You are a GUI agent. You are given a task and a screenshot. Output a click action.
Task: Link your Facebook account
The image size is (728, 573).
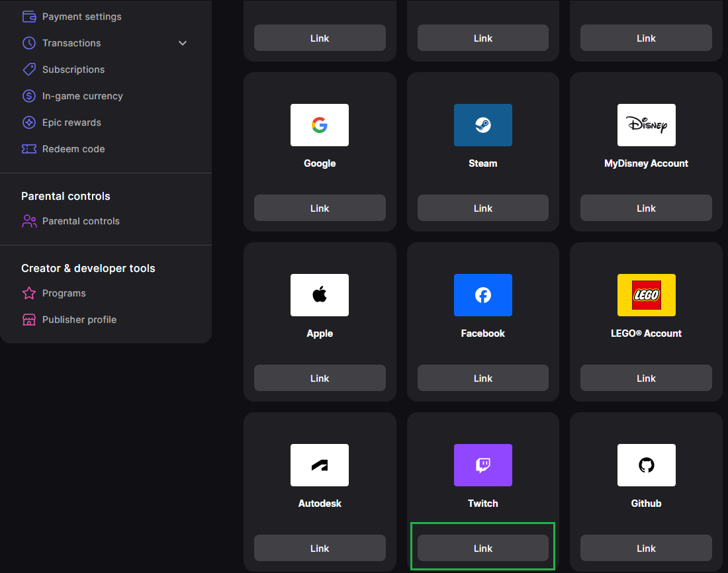tap(483, 378)
